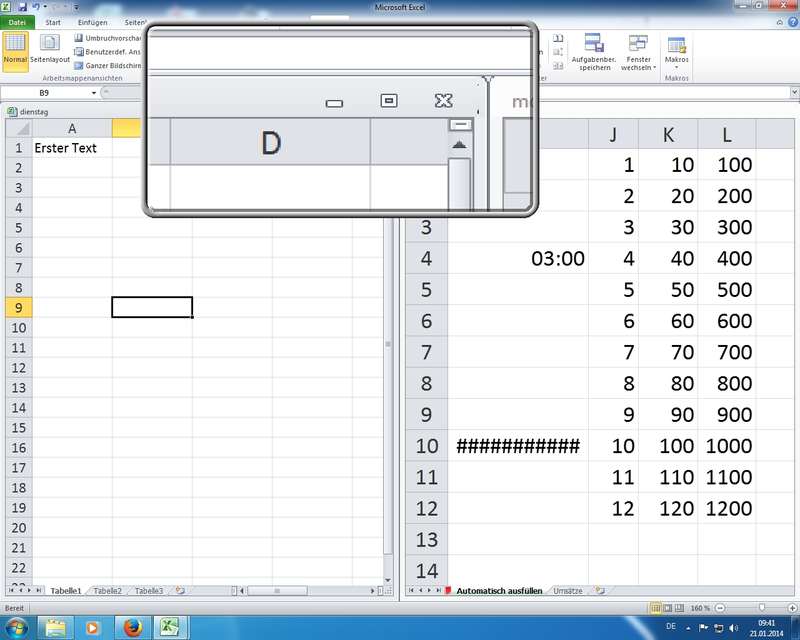Click the Nebeneinander anzeigen ribbon icon
The image size is (800, 640).
(558, 38)
